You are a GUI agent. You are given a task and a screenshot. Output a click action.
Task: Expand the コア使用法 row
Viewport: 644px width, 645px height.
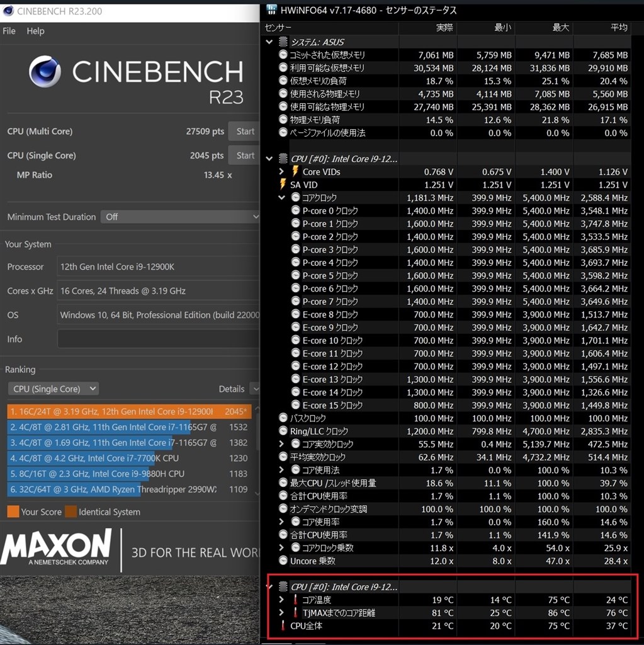click(x=281, y=470)
